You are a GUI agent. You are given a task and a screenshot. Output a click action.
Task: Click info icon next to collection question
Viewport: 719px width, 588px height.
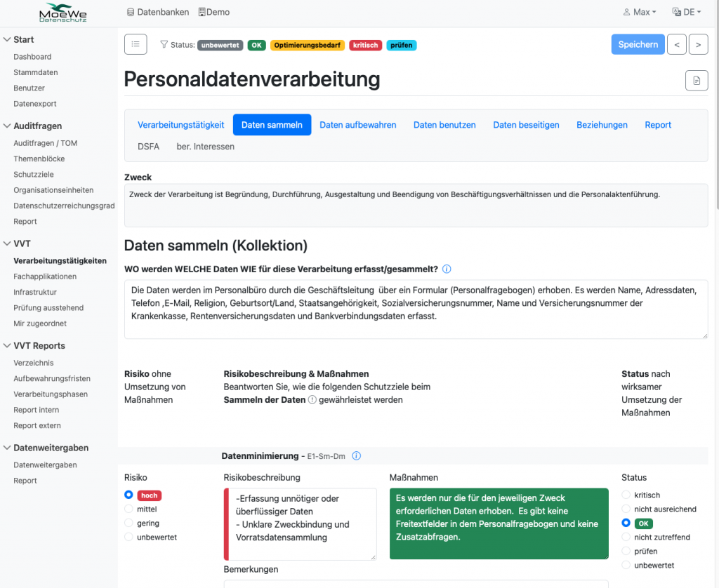pyautogui.click(x=447, y=269)
